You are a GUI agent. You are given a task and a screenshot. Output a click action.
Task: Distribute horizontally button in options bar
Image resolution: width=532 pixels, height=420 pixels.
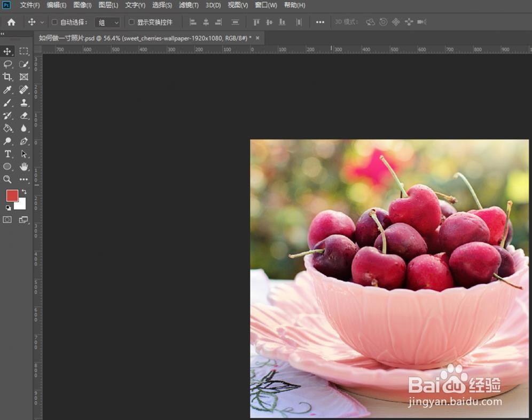tap(299, 22)
